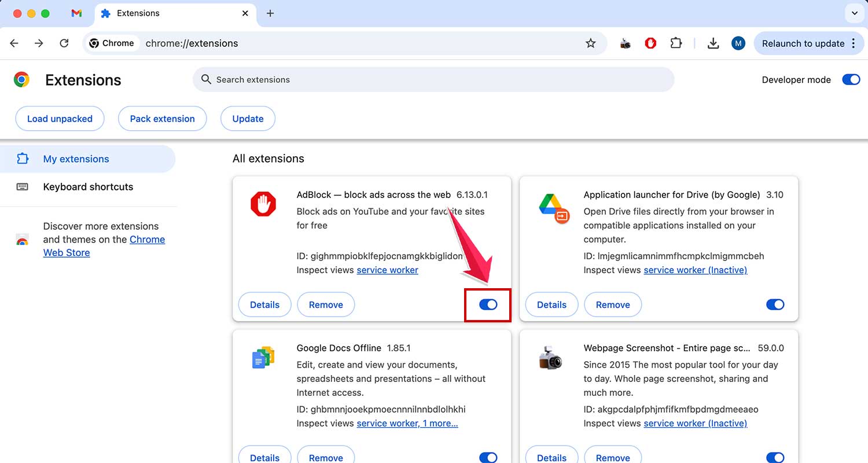Click the extensions puzzle piece icon
The image size is (868, 463).
pyautogui.click(x=675, y=43)
